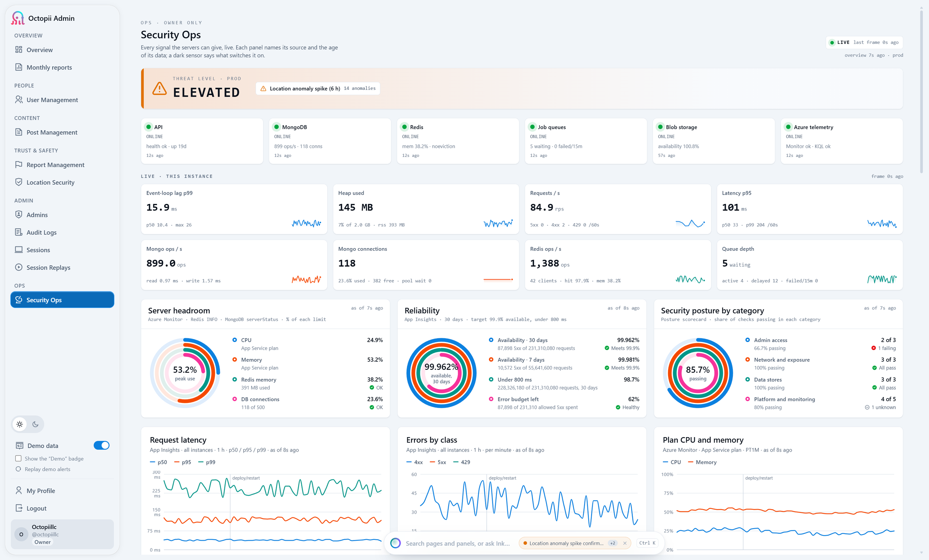Click the My Profile person icon
This screenshot has width=929, height=560.
point(19,490)
